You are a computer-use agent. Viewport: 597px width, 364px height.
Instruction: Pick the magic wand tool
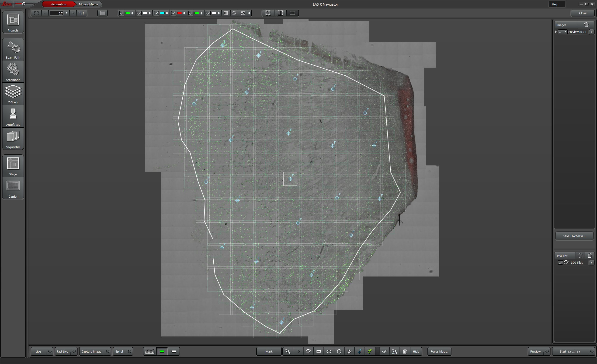click(x=349, y=351)
